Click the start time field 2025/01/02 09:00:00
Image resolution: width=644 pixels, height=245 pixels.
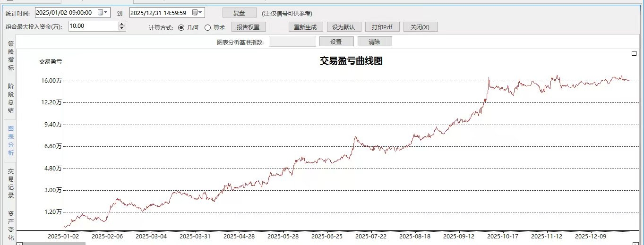click(x=72, y=13)
